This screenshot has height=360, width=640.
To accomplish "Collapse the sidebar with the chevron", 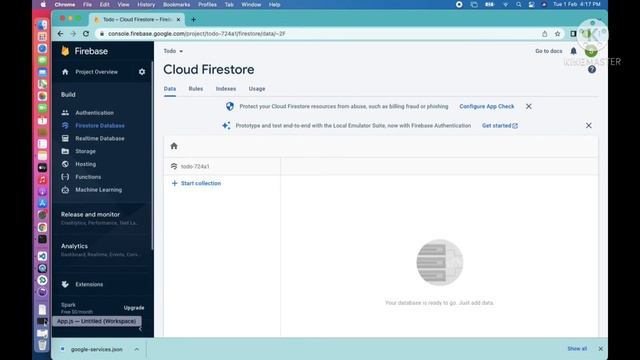I will (x=140, y=329).
